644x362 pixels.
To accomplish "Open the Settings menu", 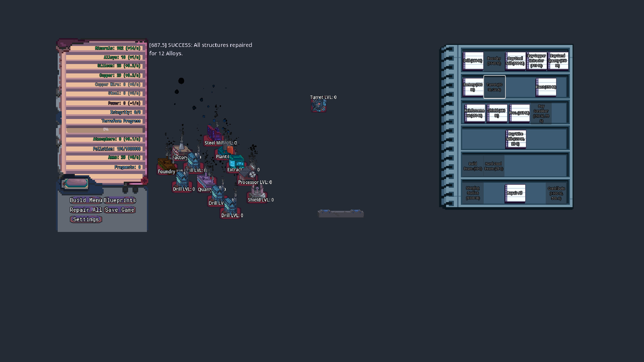I will (x=86, y=219).
